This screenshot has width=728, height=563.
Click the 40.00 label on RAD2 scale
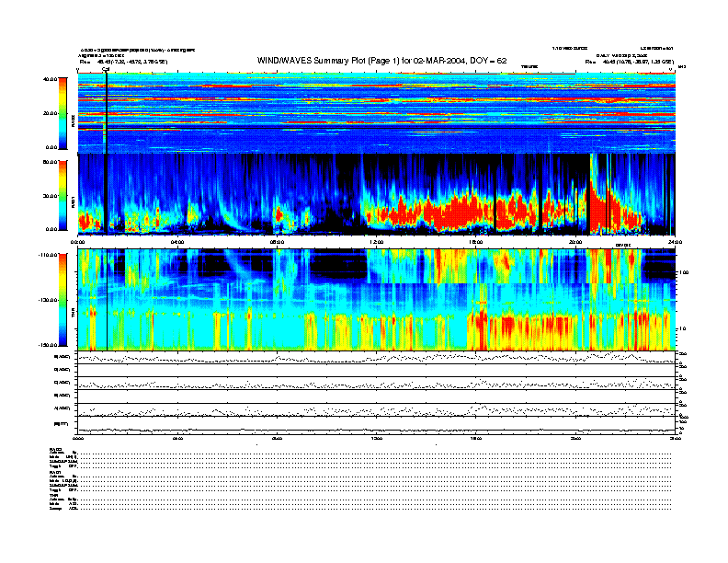click(50, 80)
